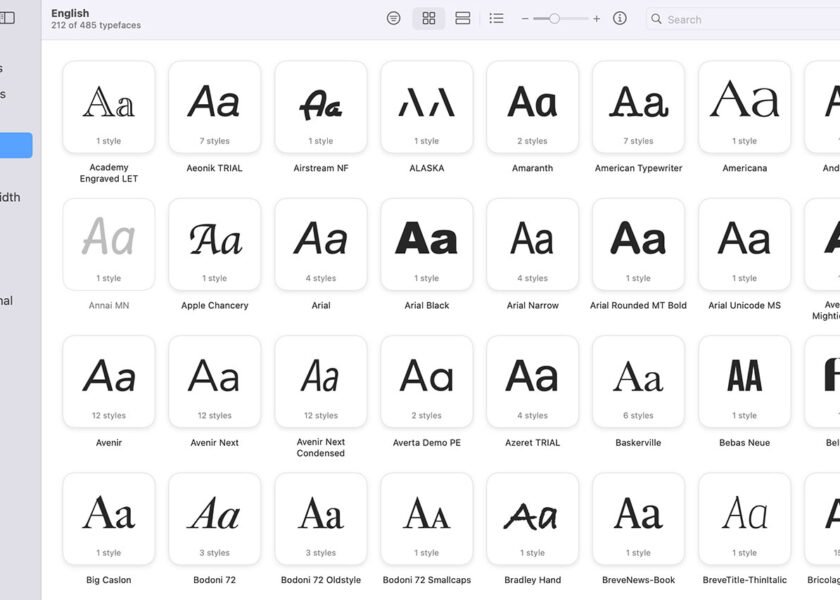Pick the Arial Black font tile
Screen dimensions: 840x600
pyautogui.click(x=427, y=244)
